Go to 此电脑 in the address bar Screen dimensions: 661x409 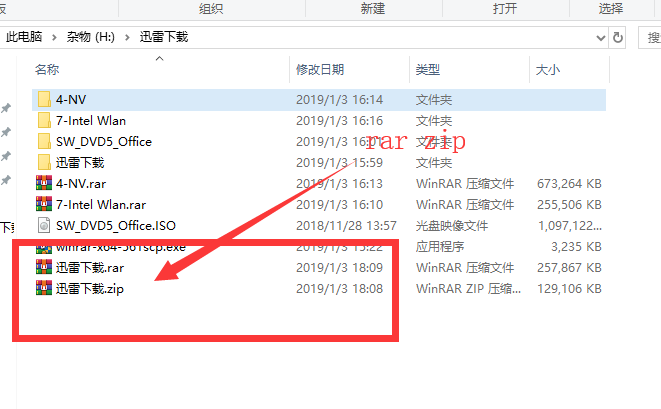point(24,37)
